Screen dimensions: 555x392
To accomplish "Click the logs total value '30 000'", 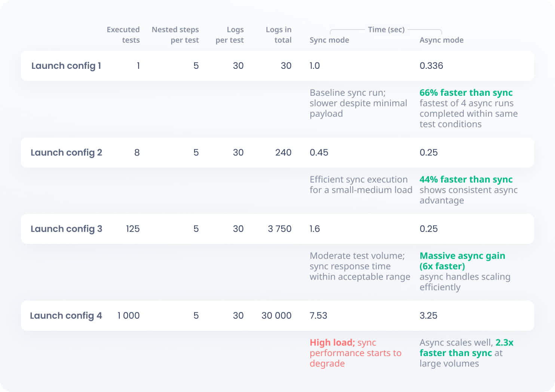I will tap(276, 316).
